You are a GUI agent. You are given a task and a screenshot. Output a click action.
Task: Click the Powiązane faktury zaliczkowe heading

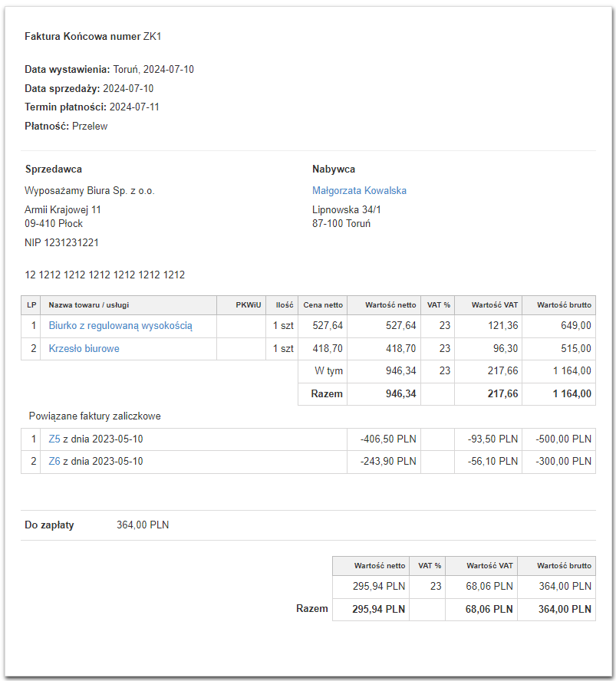(x=94, y=416)
